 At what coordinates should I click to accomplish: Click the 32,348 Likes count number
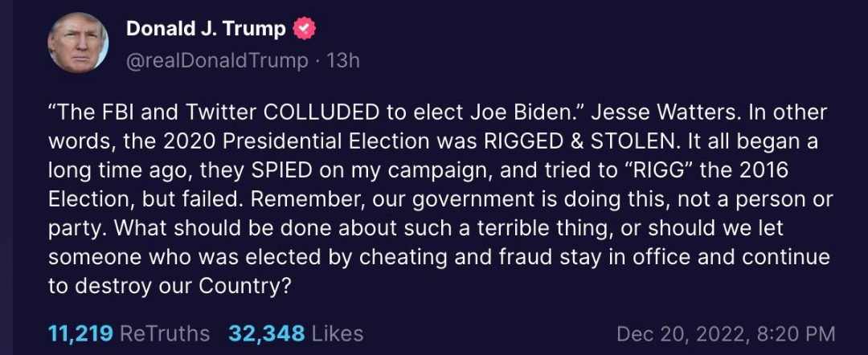point(266,333)
